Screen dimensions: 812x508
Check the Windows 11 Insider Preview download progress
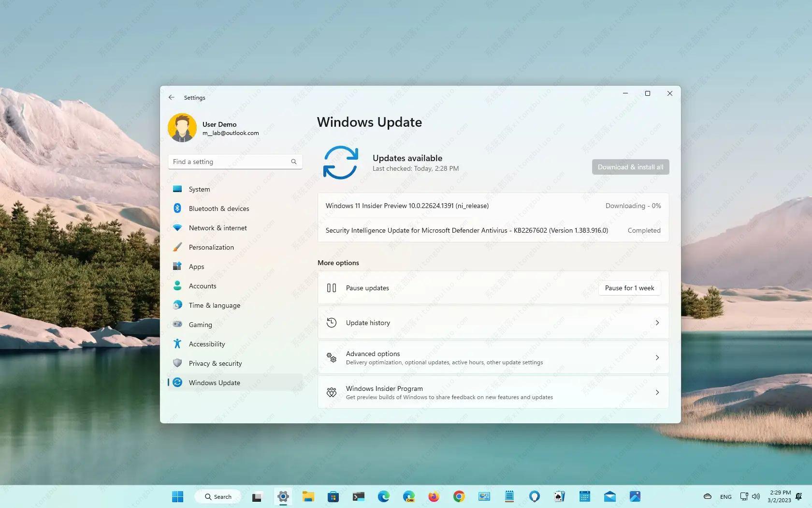pos(633,206)
